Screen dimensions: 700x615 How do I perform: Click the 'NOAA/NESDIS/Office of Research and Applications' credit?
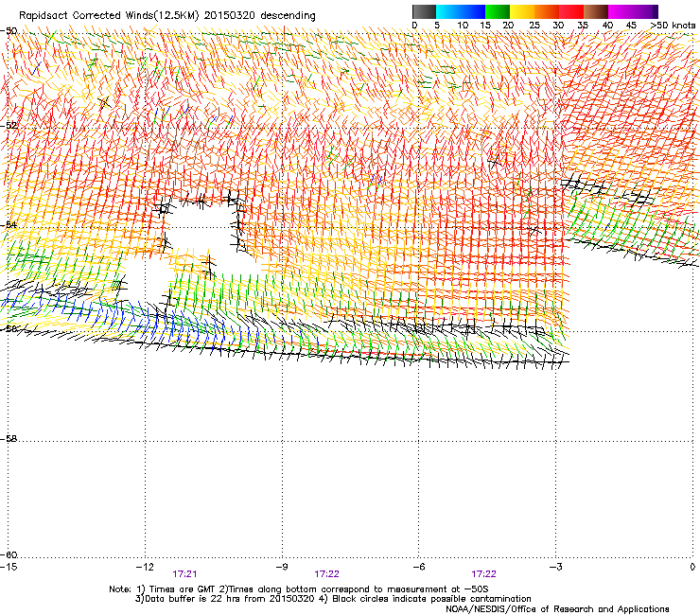[557, 609]
